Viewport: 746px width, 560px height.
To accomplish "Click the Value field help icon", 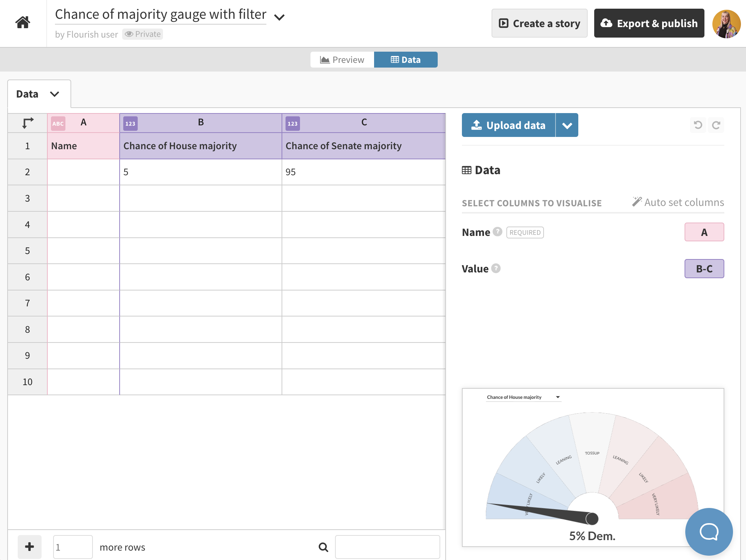I will tap(496, 268).
